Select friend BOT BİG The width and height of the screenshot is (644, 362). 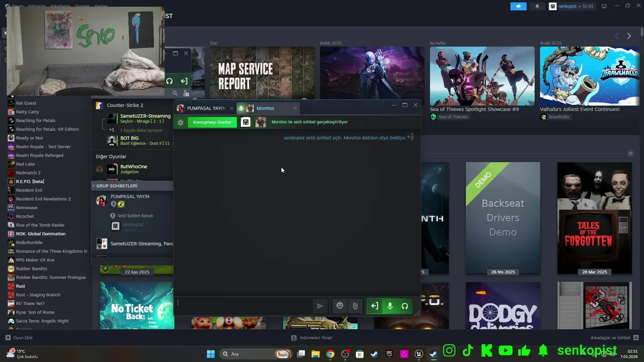pos(138,140)
